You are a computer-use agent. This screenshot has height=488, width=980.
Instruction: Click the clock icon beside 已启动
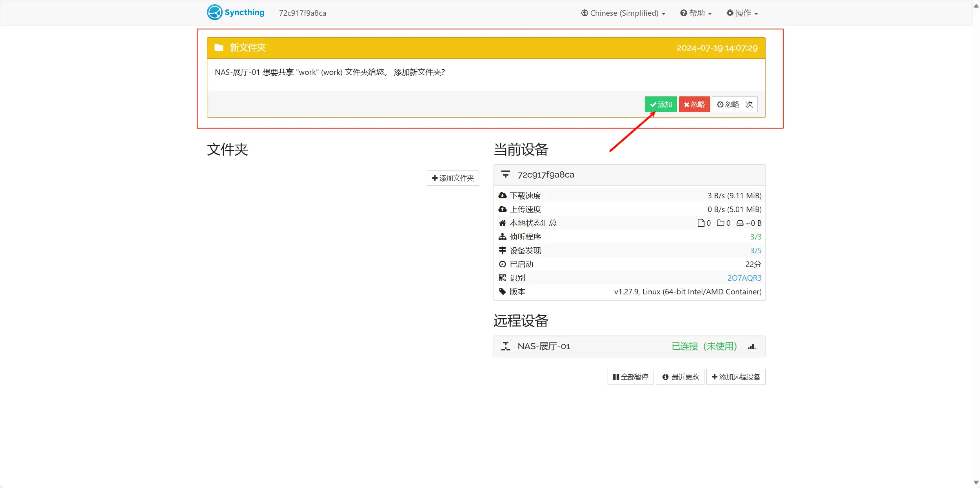pyautogui.click(x=503, y=264)
